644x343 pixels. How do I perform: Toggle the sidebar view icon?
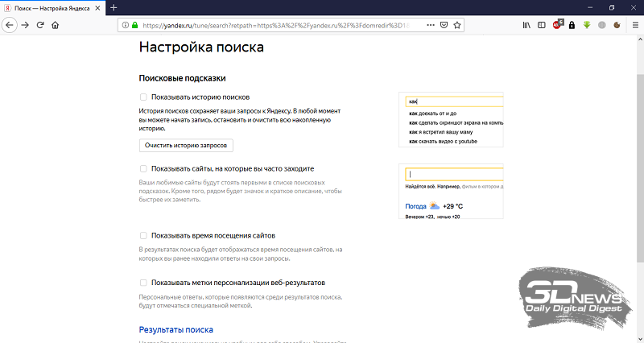click(542, 25)
